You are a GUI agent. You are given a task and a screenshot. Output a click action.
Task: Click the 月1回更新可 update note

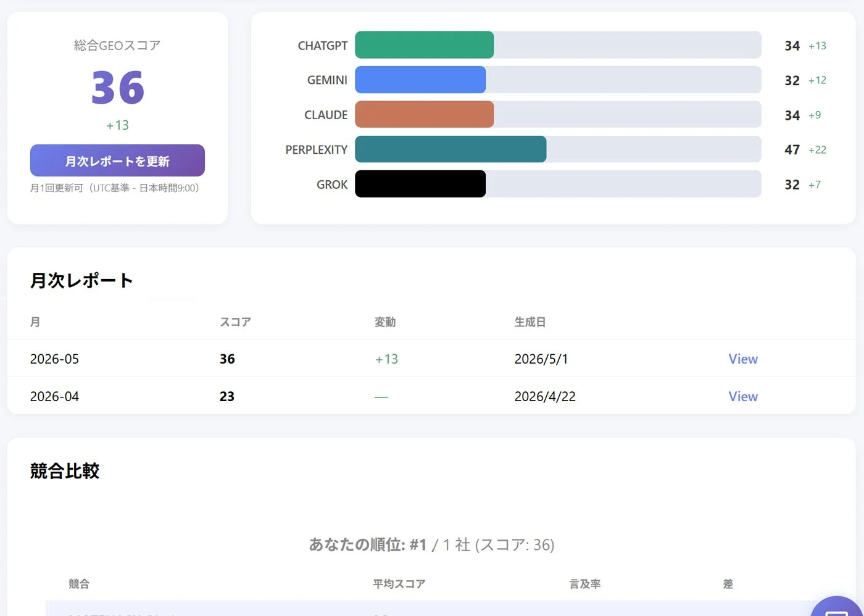(115, 188)
